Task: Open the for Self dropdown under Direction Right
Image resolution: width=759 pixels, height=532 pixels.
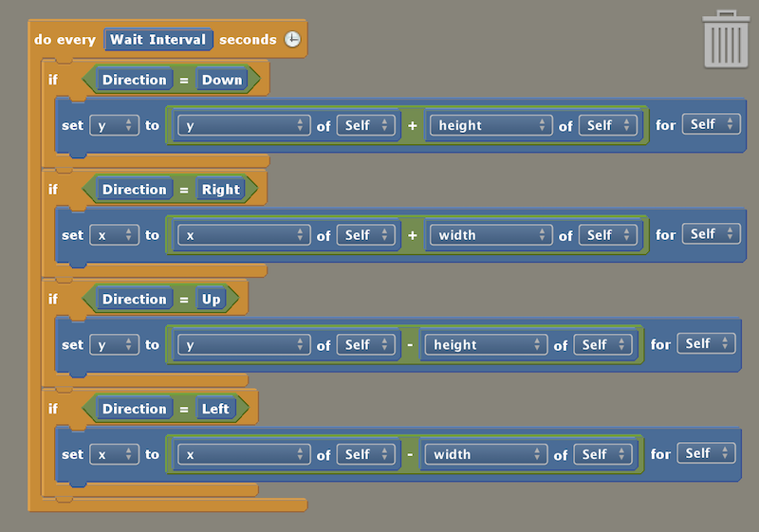Action: coord(711,234)
